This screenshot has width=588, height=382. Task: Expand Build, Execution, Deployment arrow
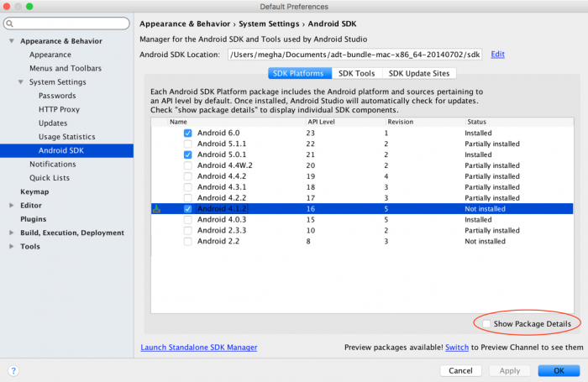12,233
